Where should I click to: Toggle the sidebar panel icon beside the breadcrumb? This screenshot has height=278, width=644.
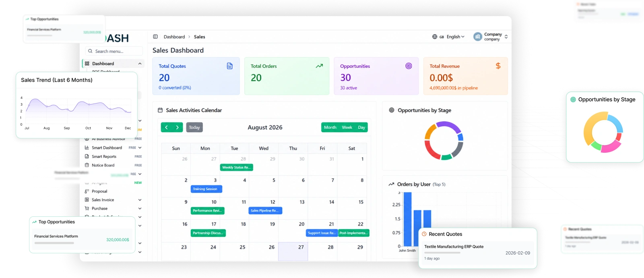tap(155, 37)
